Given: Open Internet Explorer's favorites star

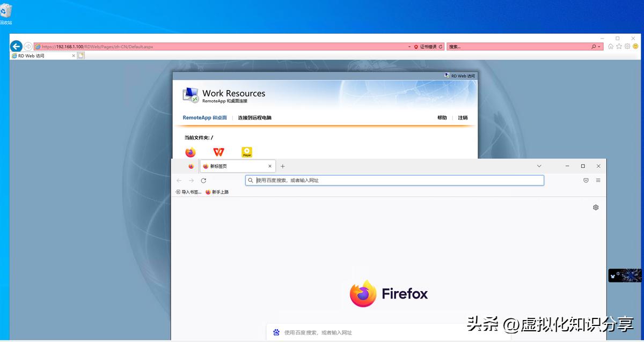Looking at the screenshot, I should (x=618, y=47).
